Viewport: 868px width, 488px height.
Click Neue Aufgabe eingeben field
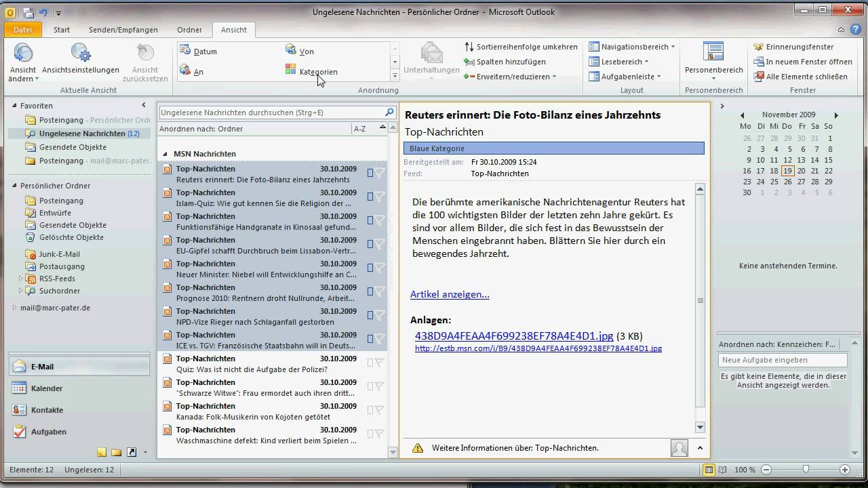coord(783,360)
